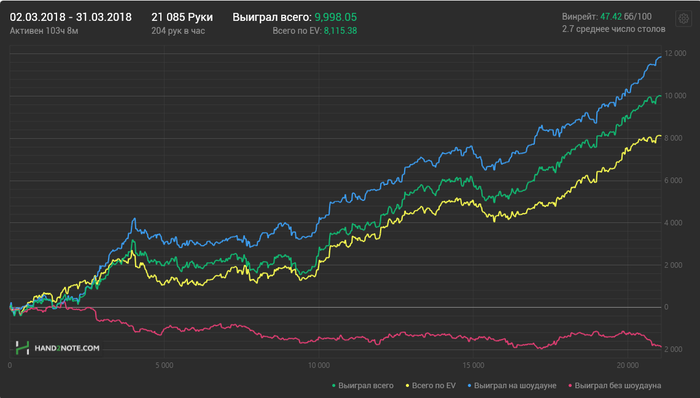
Task: Click the 'Активен 103ч 8м' activity text
Action: pyautogui.click(x=44, y=31)
